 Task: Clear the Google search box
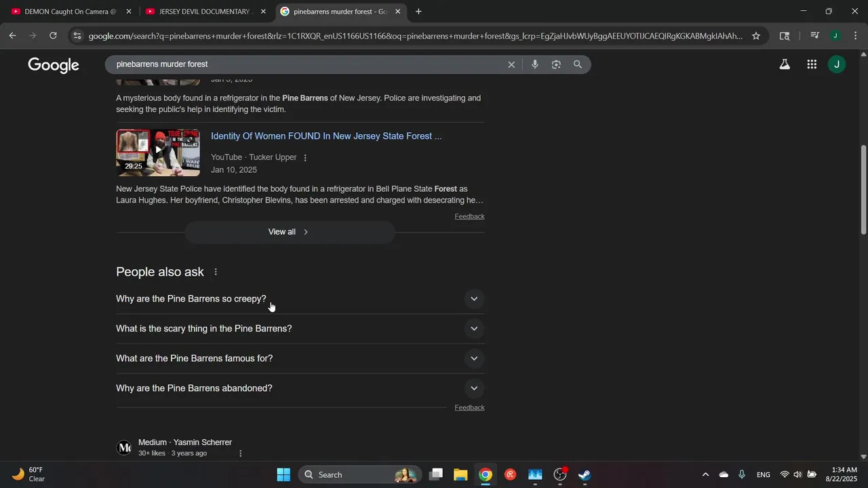click(x=511, y=64)
